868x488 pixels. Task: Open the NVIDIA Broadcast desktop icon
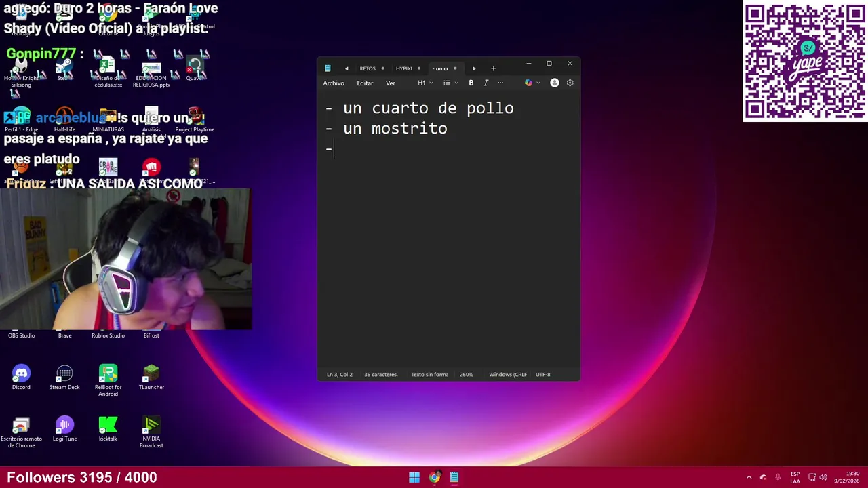[151, 432]
